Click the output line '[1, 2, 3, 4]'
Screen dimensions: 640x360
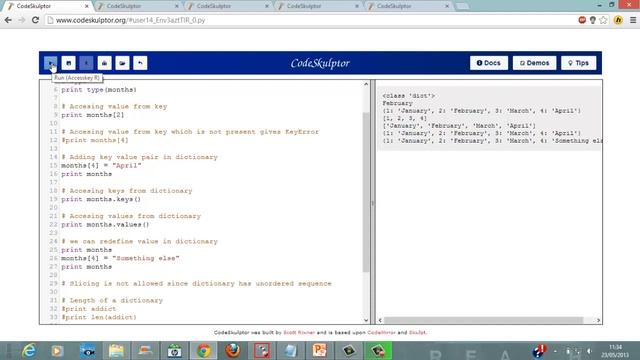coord(404,118)
